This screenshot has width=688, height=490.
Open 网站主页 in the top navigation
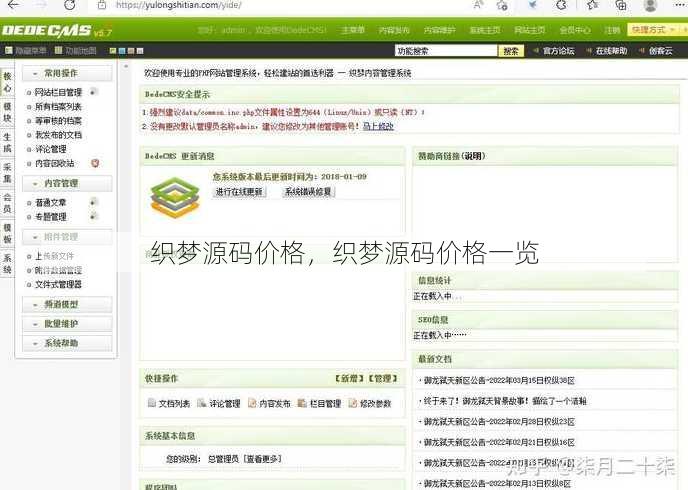pos(530,30)
